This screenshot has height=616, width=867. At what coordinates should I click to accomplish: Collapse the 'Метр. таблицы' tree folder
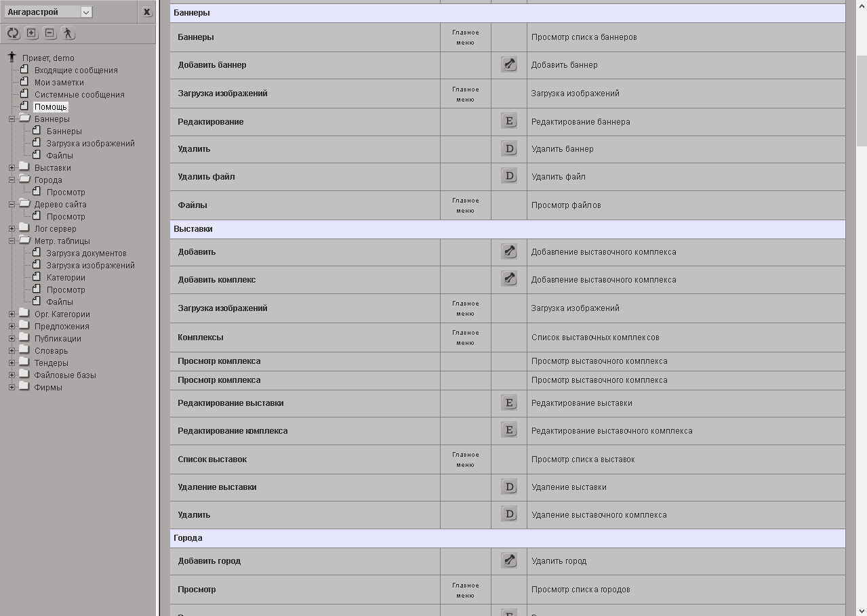12,241
